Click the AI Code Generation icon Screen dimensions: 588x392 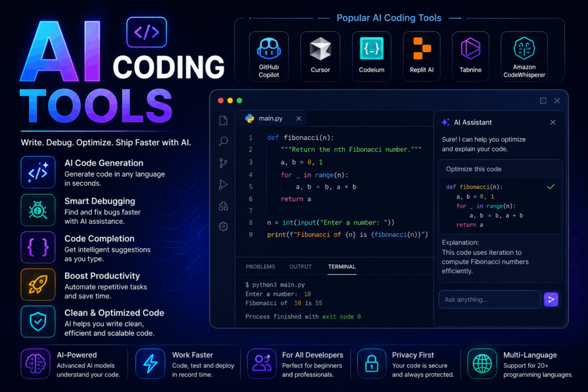click(38, 172)
